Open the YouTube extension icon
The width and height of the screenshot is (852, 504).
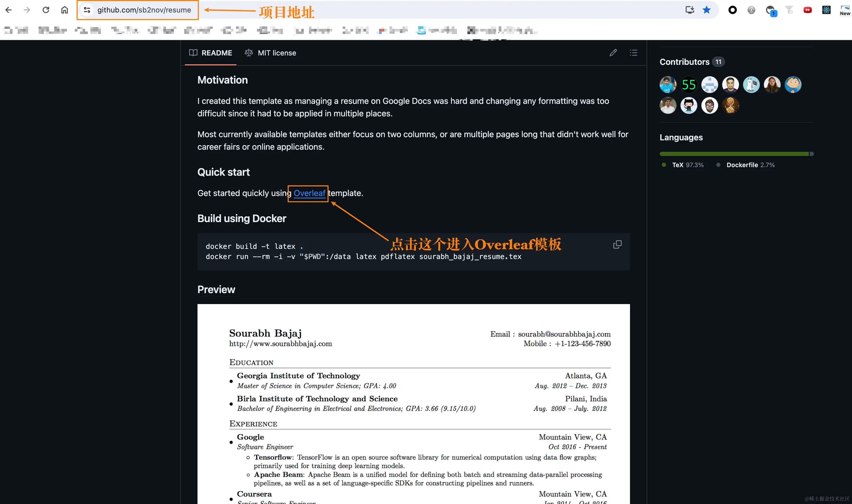click(x=807, y=10)
